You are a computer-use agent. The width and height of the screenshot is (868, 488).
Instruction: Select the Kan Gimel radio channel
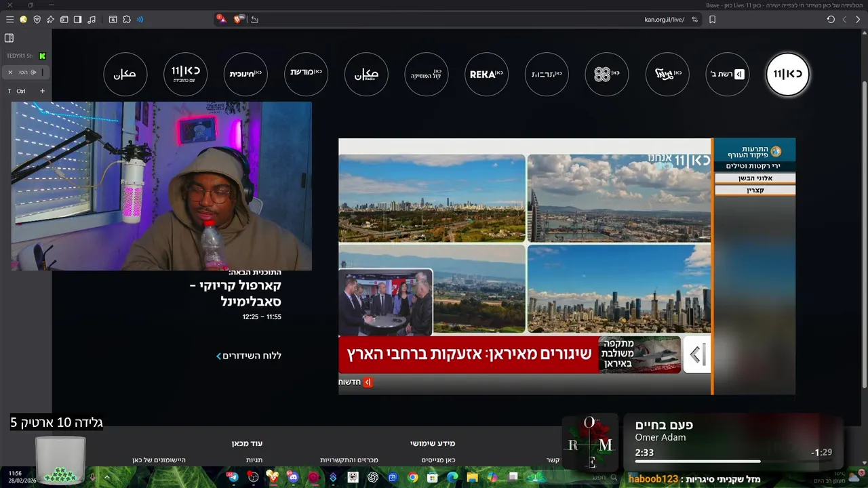(667, 74)
